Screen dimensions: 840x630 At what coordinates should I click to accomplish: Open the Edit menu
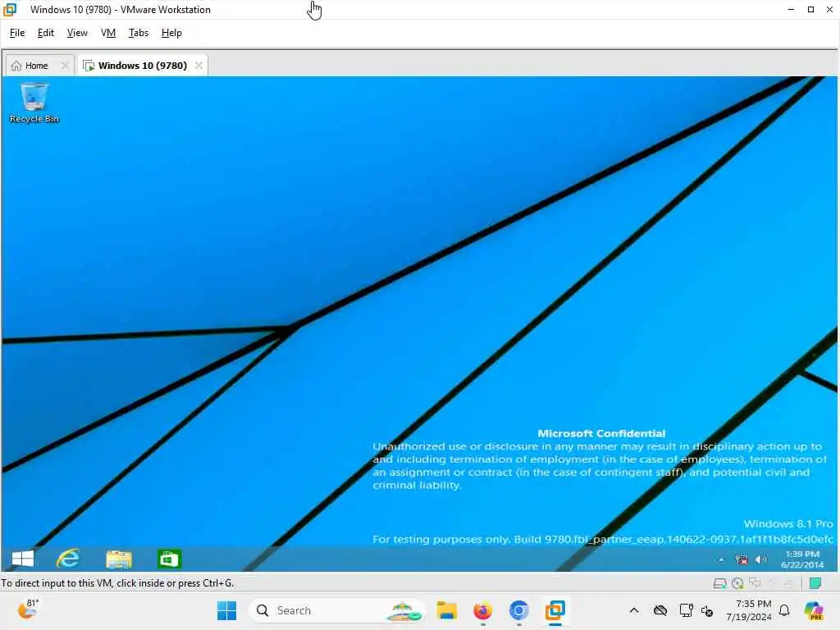tap(46, 33)
